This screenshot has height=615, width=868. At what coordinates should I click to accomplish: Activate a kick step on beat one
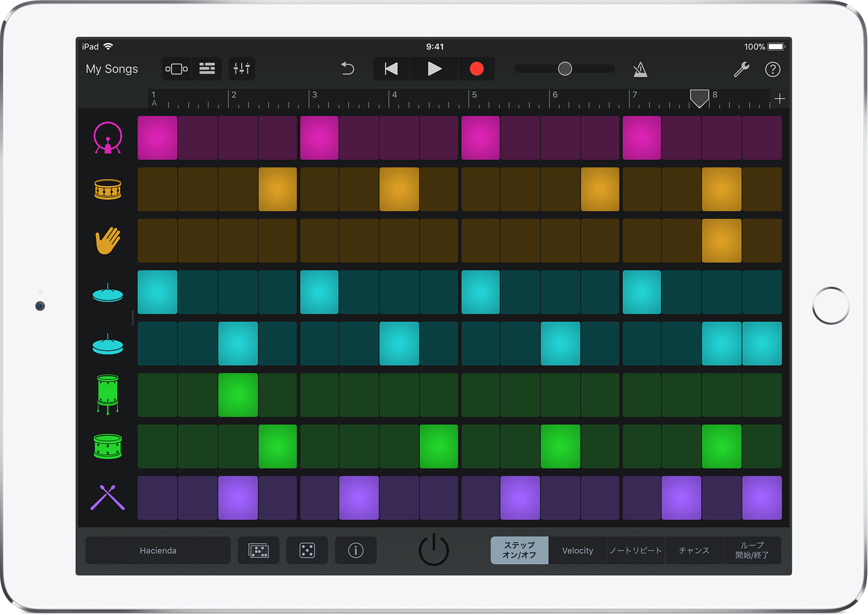click(x=157, y=137)
